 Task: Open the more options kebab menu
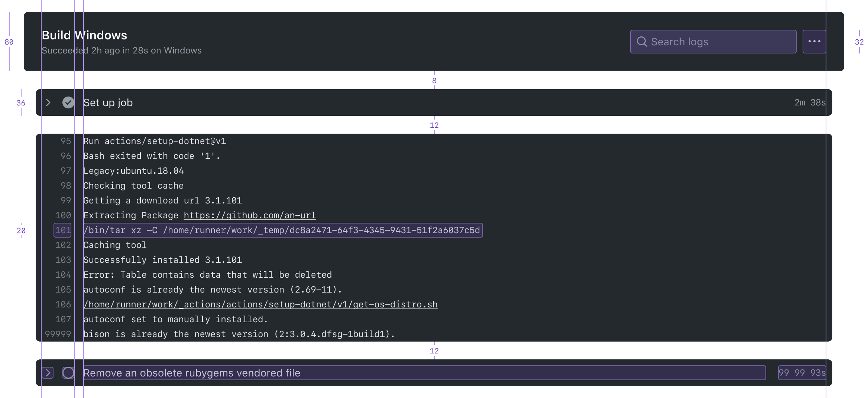(x=814, y=41)
